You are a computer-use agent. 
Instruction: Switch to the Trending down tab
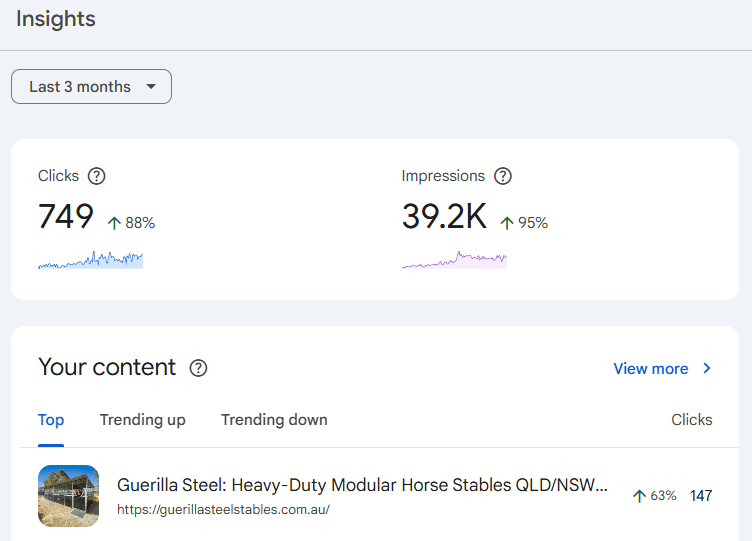[274, 420]
